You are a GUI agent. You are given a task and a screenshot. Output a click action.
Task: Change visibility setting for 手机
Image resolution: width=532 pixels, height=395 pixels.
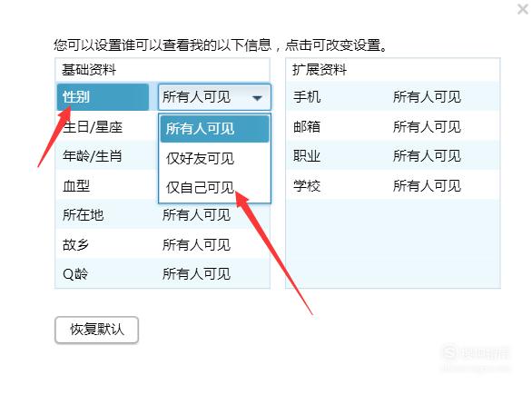tap(427, 97)
